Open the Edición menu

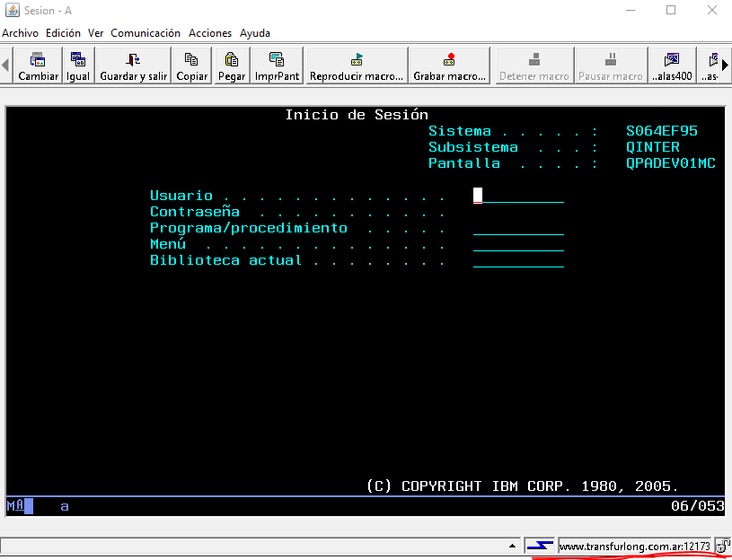click(x=63, y=33)
